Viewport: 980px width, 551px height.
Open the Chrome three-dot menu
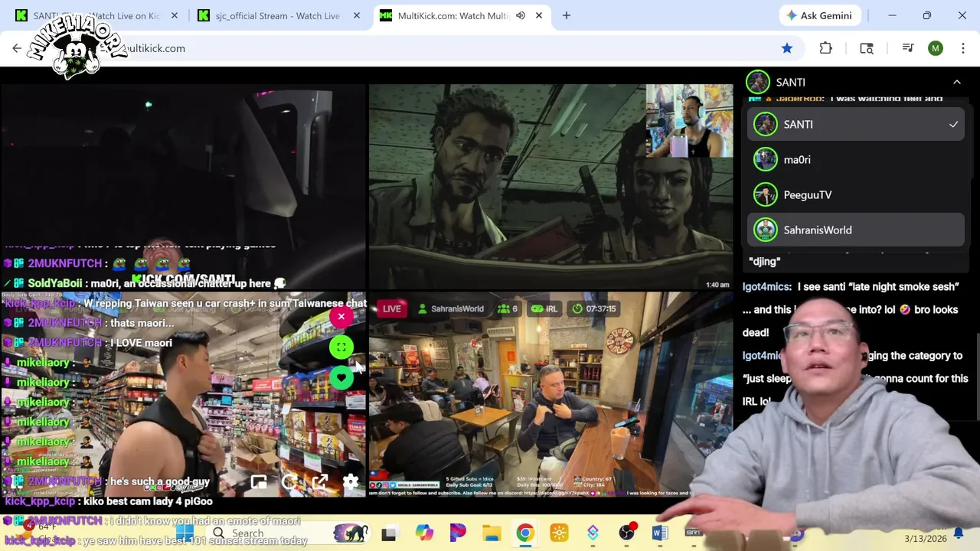(962, 48)
